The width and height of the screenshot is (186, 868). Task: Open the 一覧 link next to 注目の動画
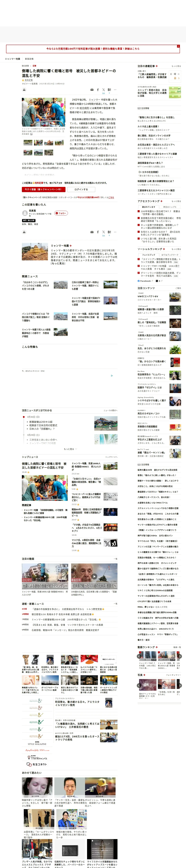pyautogui.click(x=115, y=559)
